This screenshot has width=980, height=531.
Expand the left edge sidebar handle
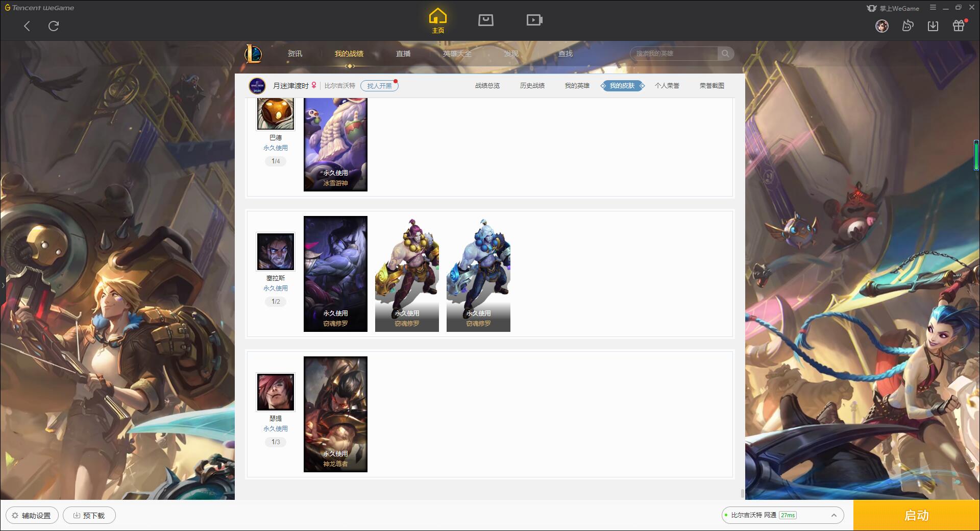click(3, 285)
